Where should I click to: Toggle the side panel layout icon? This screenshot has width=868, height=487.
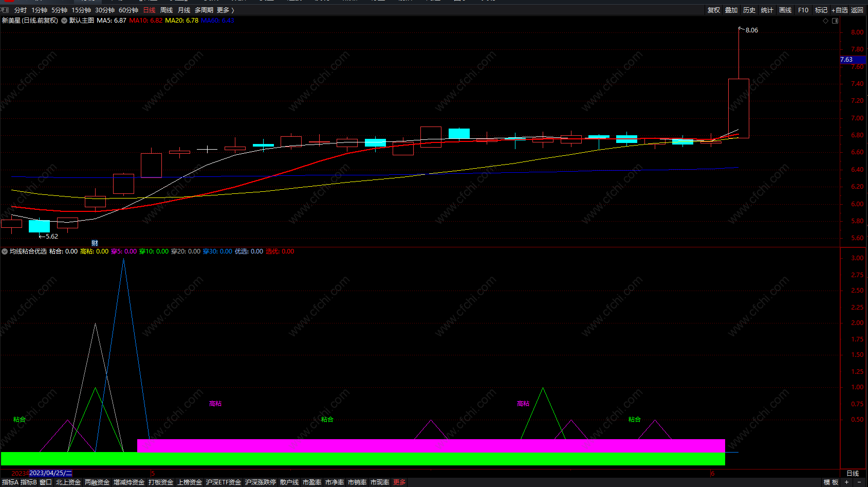(x=835, y=21)
